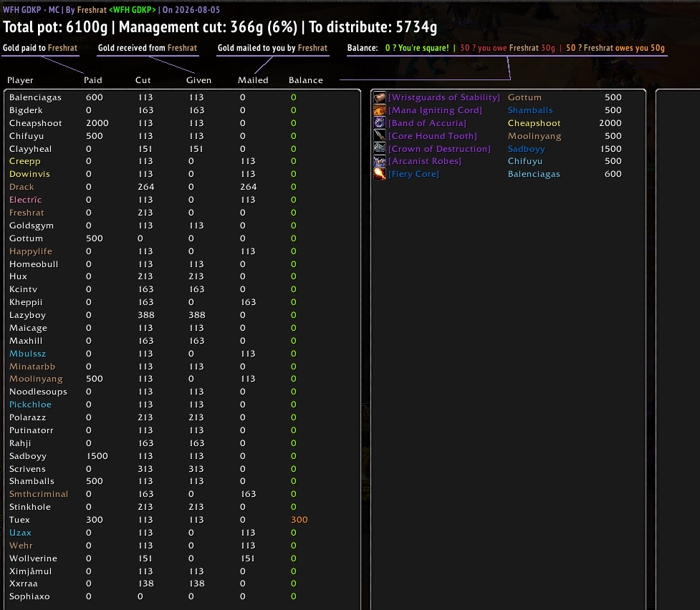Click the 'Gold received from Freshrat' legend label
The height and width of the screenshot is (610, 700).
[x=148, y=48]
